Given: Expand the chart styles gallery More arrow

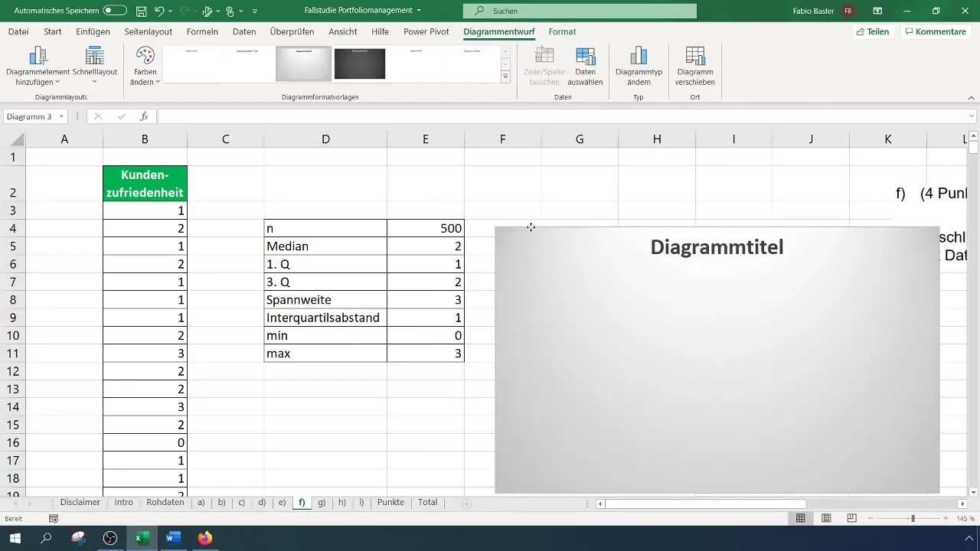Looking at the screenshot, I should [x=505, y=77].
